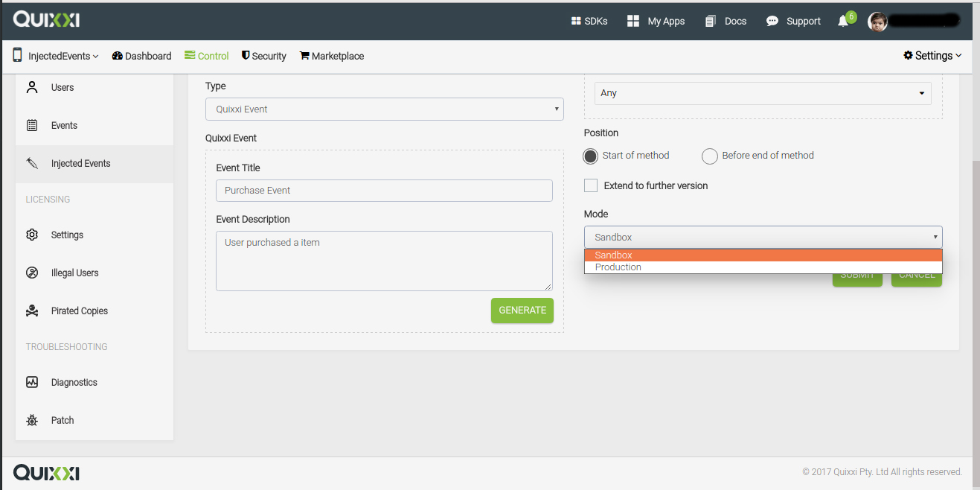Screen dimensions: 980x490
Task: Click the Licensing Settings gear icon
Action: 32,235
